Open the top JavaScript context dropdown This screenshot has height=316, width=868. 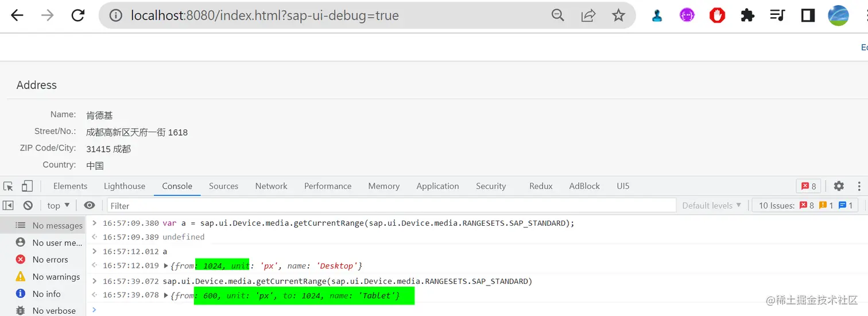[x=58, y=205]
